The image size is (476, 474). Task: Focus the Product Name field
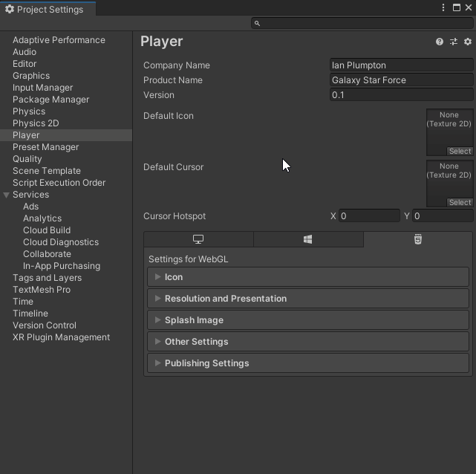click(401, 80)
